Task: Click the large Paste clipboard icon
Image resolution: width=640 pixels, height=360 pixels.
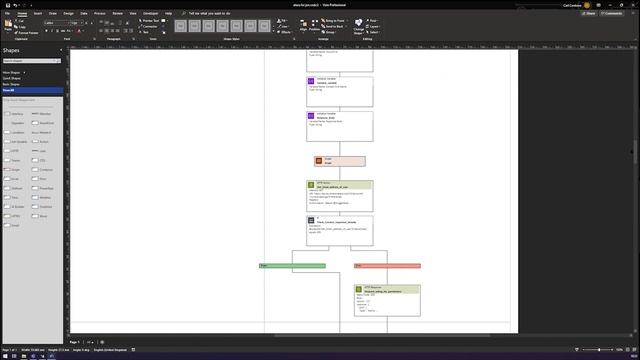Action: [8, 24]
